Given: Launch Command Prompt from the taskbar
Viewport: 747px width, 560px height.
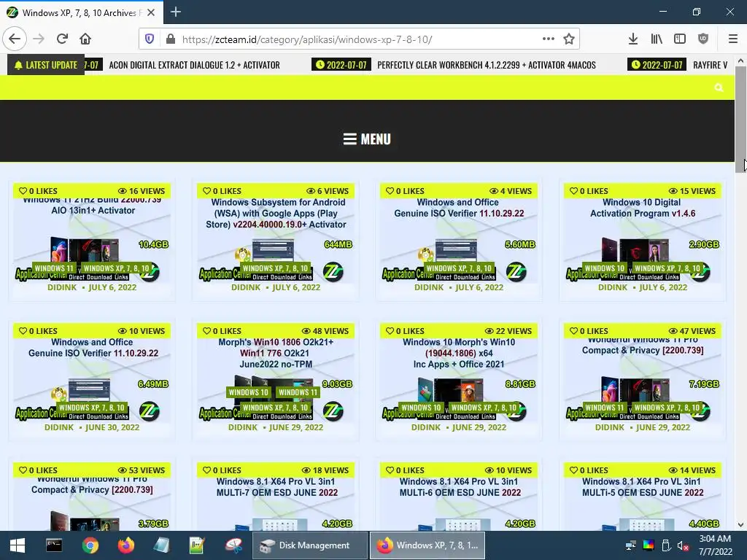Looking at the screenshot, I should click(x=54, y=545).
